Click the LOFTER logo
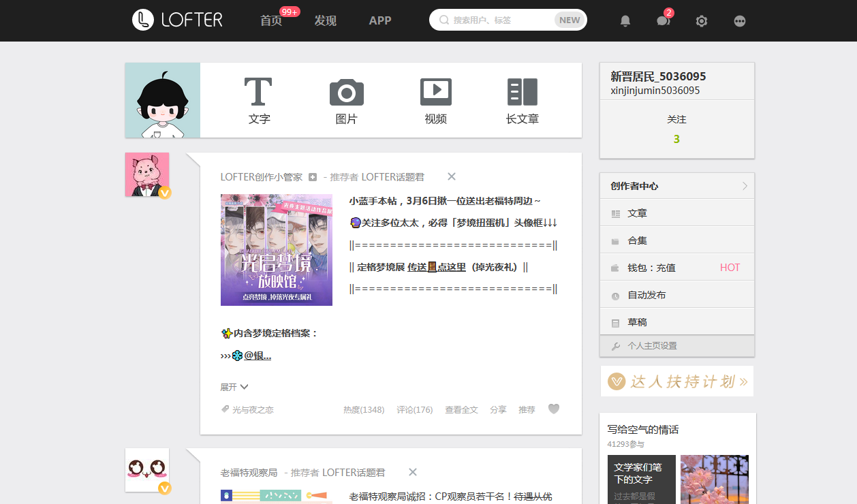857x504 pixels. click(x=176, y=20)
